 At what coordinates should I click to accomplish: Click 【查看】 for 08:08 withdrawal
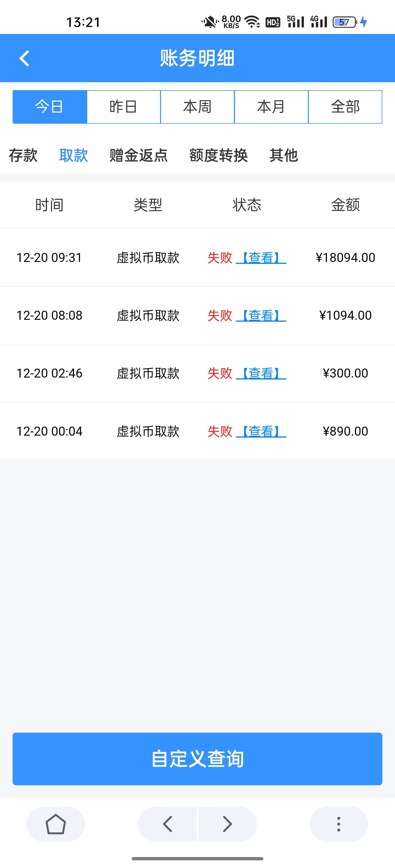pyautogui.click(x=261, y=315)
